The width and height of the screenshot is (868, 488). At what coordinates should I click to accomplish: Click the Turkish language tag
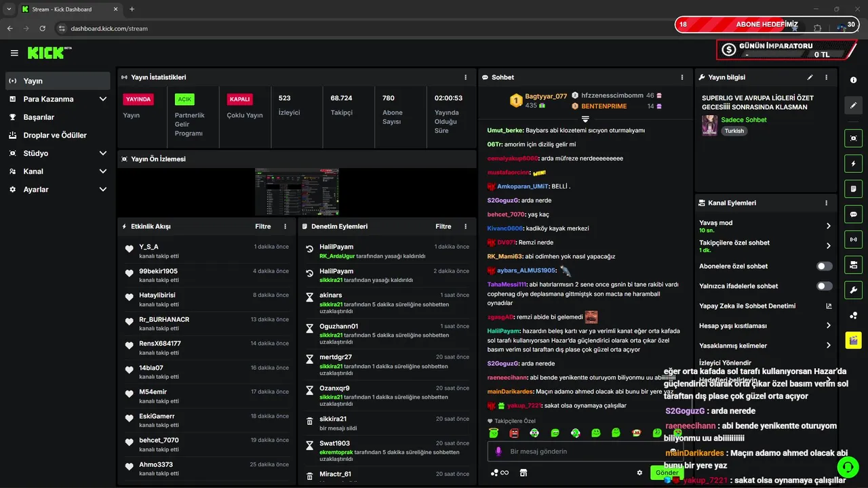[733, 131]
